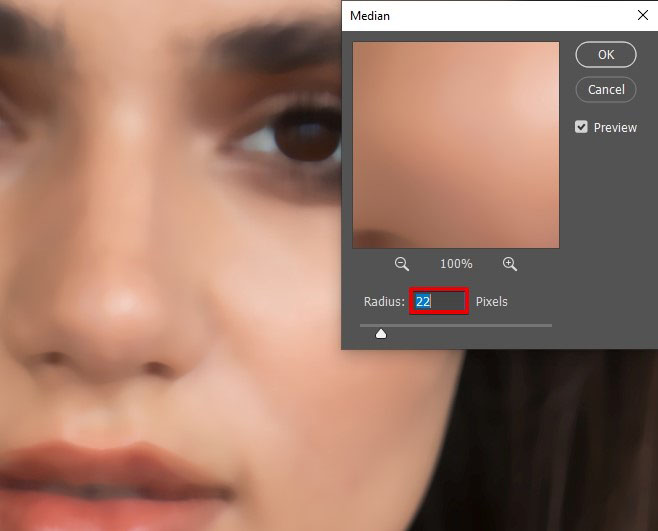
Task: Toggle the Preview checkbox
Action: [581, 127]
